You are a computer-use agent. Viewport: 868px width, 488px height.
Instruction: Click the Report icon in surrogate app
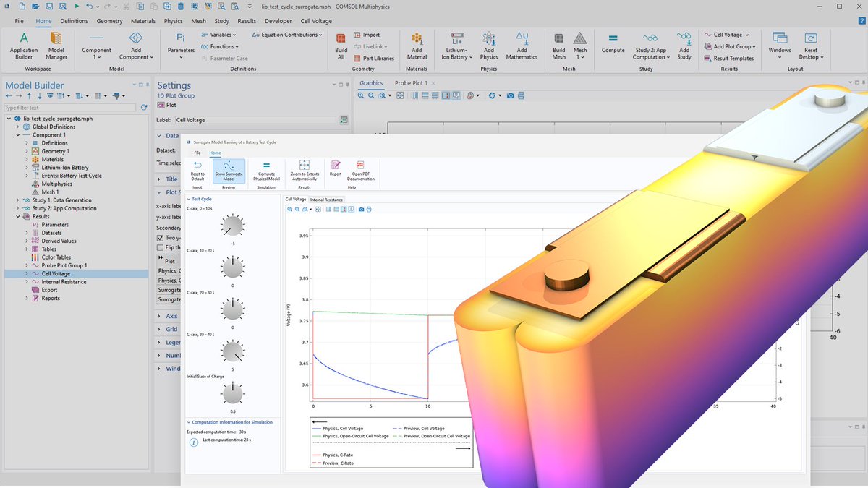click(x=336, y=168)
